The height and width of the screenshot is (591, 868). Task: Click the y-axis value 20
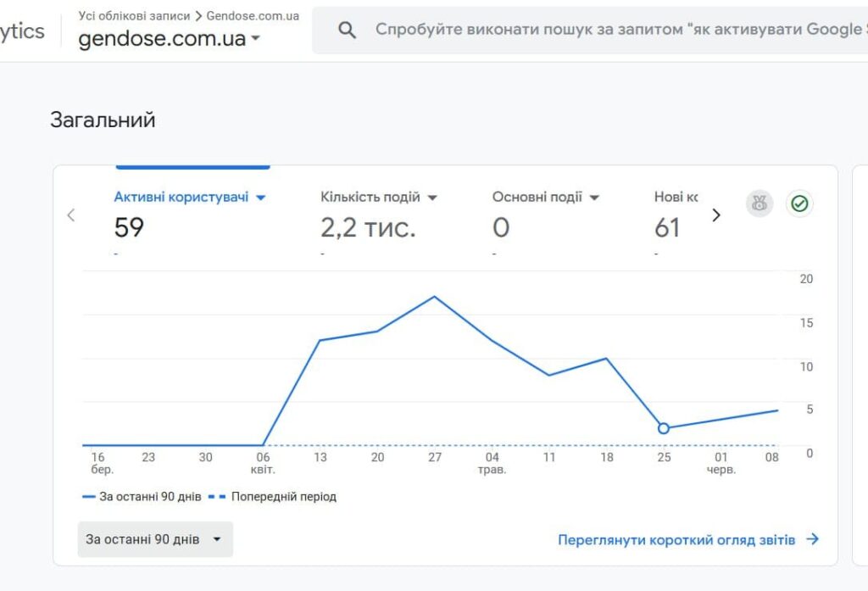[x=807, y=279]
